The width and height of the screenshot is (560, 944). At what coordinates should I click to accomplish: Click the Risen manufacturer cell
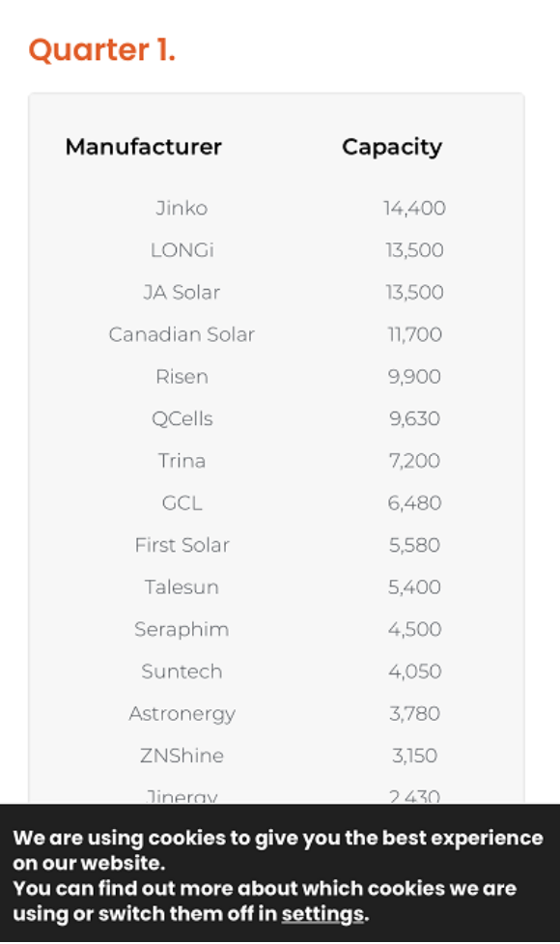[x=182, y=376]
